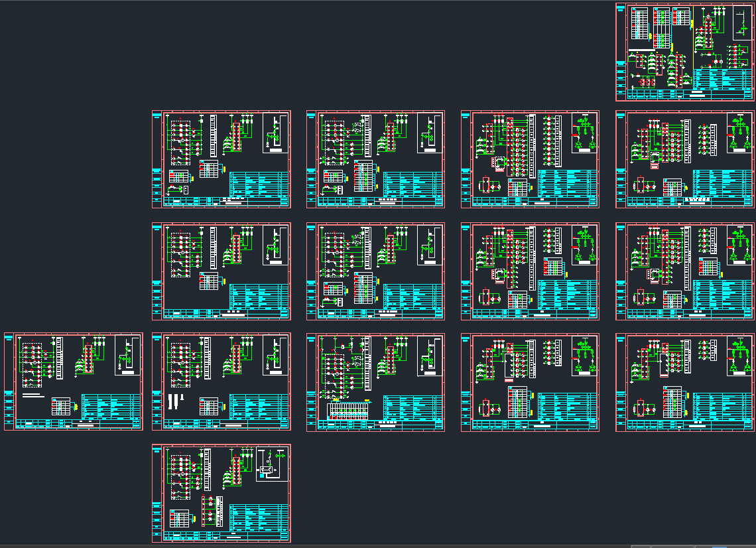
Task: Select the third sheet in the third row
Action: [531, 271]
